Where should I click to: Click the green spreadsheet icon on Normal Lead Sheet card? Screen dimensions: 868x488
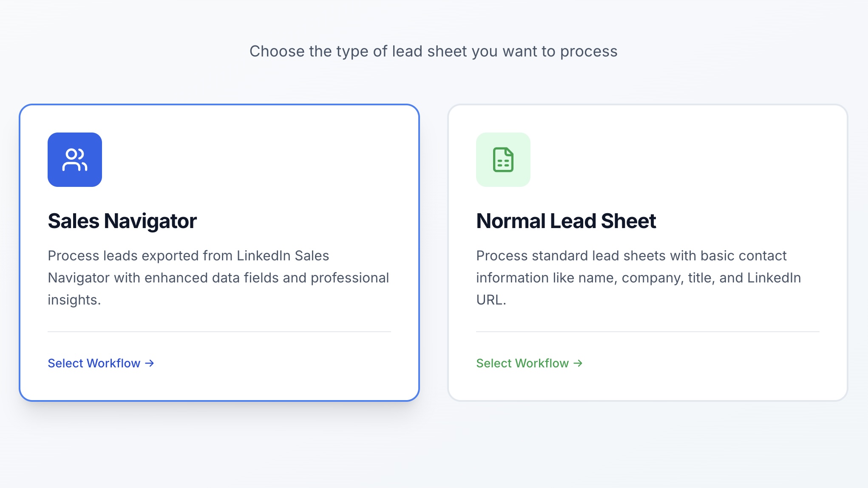503,160
